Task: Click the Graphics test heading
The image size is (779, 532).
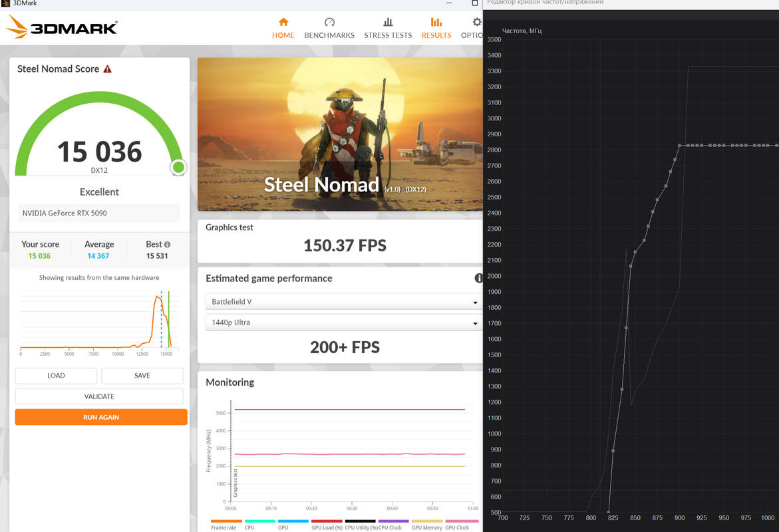Action: coord(229,227)
